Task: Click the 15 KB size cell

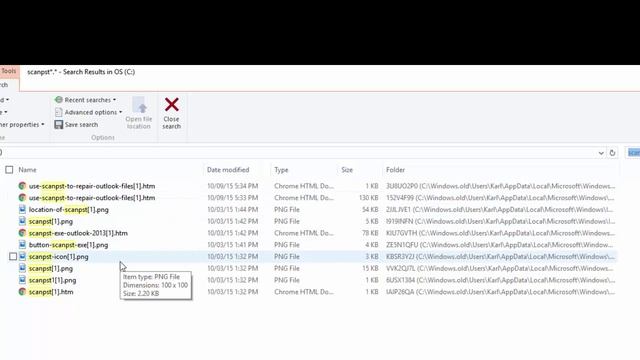Action: 370,268
